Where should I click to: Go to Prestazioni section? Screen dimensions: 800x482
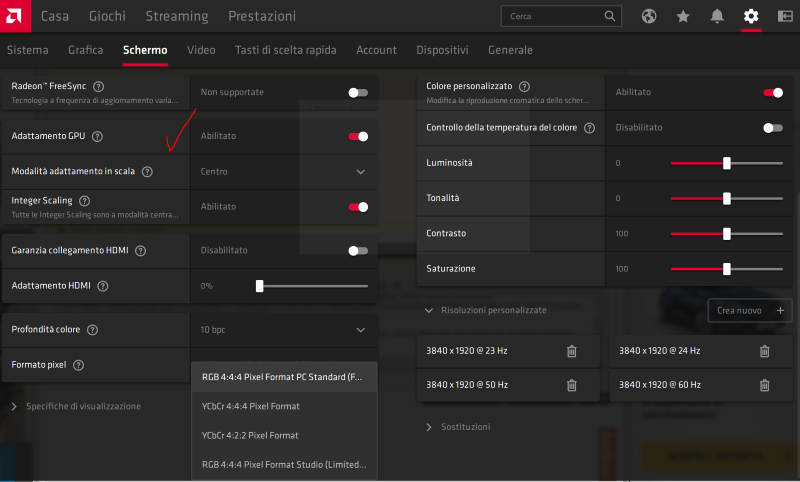[262, 16]
